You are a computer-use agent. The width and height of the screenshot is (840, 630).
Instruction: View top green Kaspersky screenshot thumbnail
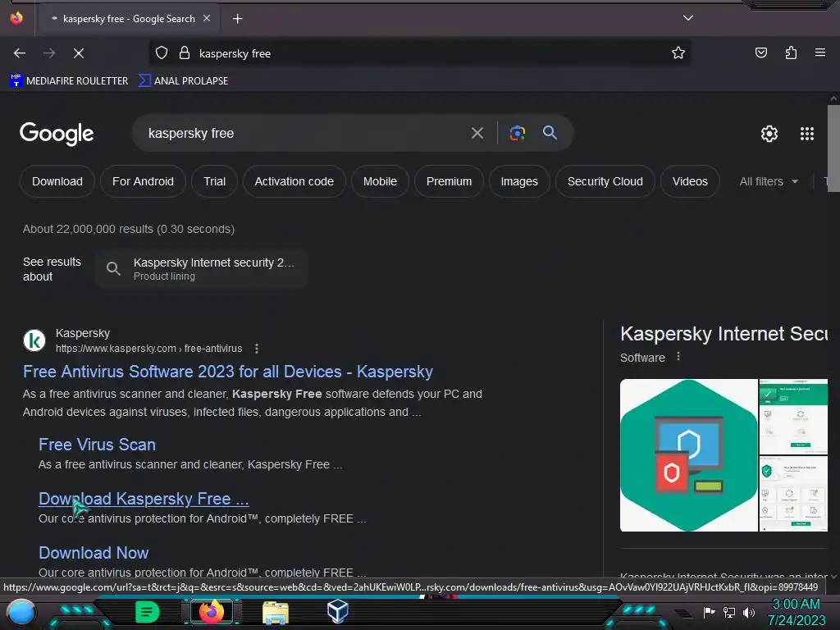(x=793, y=417)
